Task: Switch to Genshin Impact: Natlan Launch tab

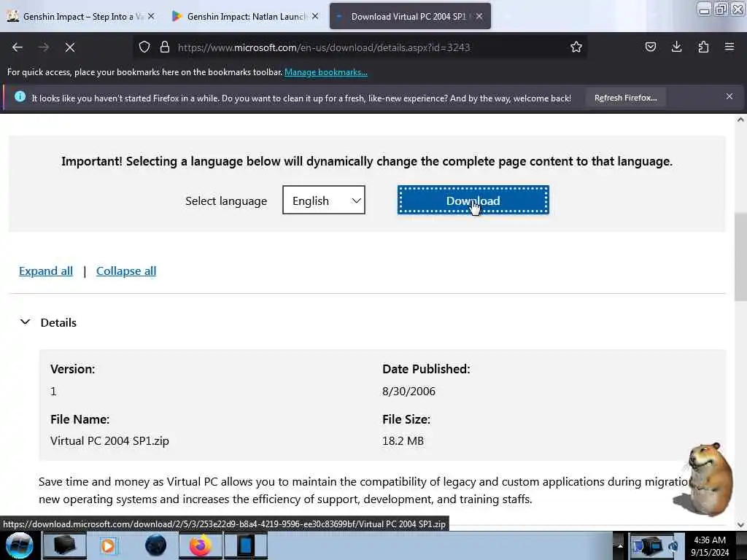Action: [245, 16]
